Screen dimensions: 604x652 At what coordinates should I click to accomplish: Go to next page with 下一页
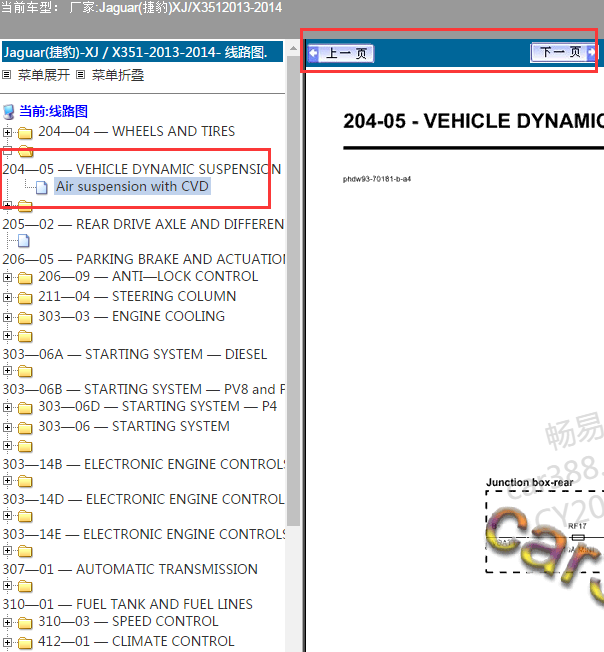(563, 52)
